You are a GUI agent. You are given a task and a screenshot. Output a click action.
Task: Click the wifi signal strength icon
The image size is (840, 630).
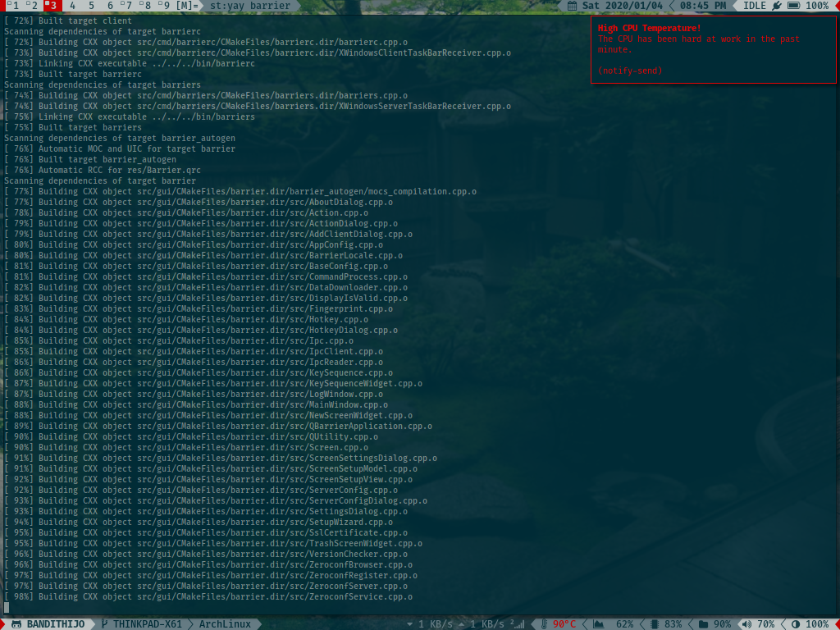pyautogui.click(x=518, y=624)
